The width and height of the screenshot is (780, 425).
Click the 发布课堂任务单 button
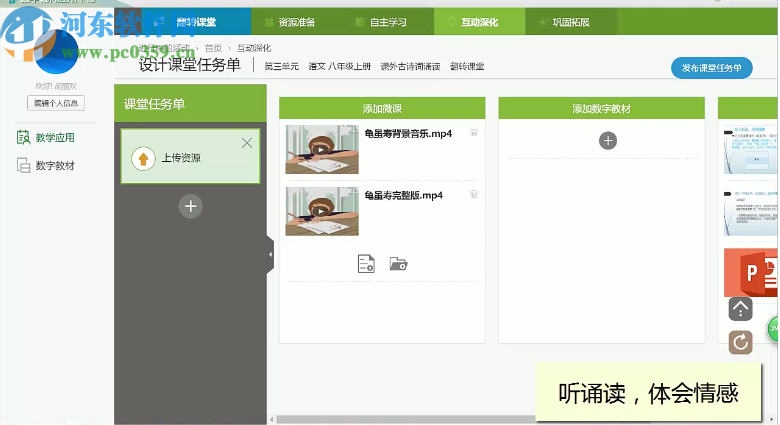click(711, 68)
